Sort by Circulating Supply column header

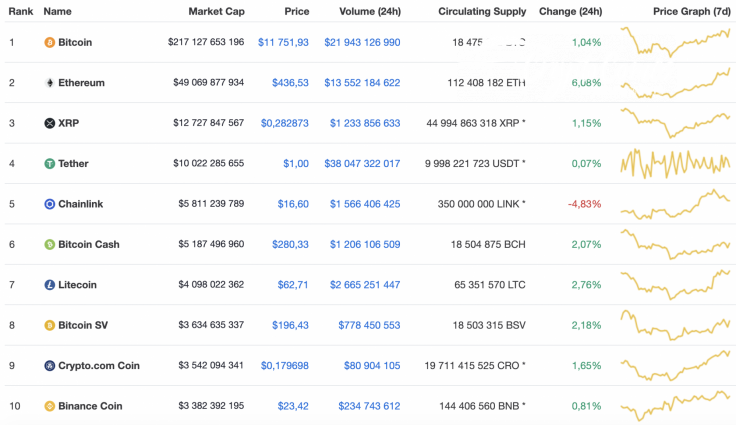(482, 11)
